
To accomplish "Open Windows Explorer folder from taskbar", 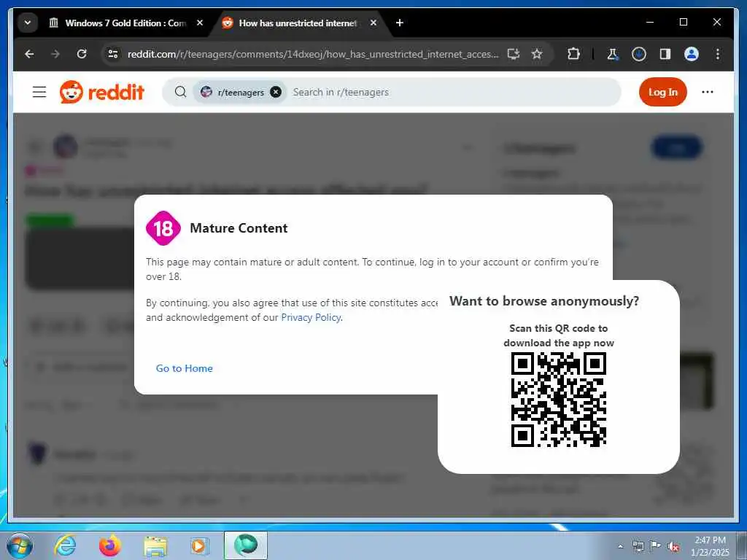I will click(x=155, y=545).
